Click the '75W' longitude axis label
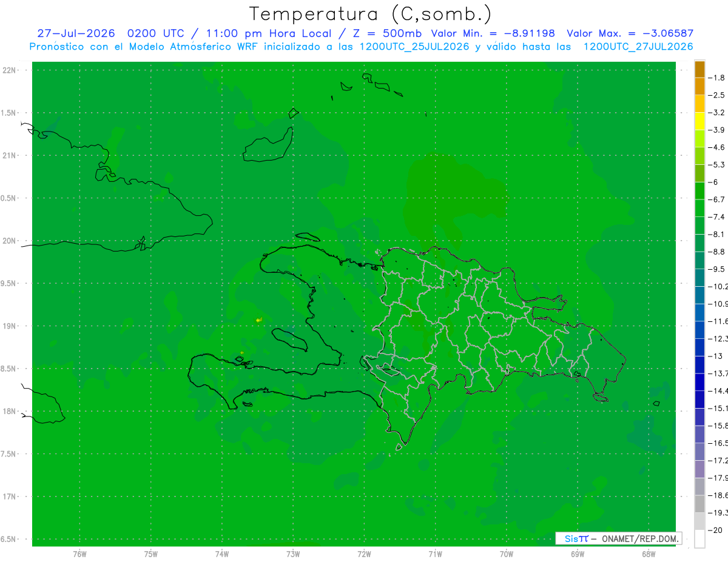Viewport: 728px width, 562px height. pos(151,554)
